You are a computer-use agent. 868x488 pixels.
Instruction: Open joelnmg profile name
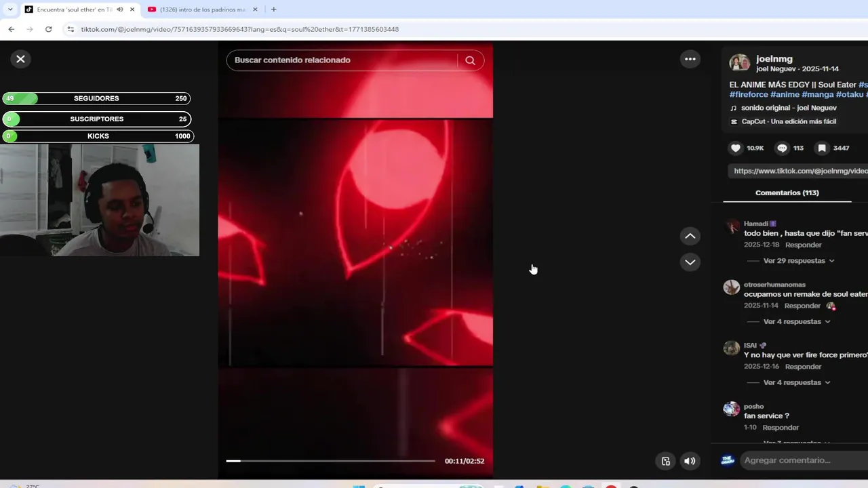tap(774, 59)
